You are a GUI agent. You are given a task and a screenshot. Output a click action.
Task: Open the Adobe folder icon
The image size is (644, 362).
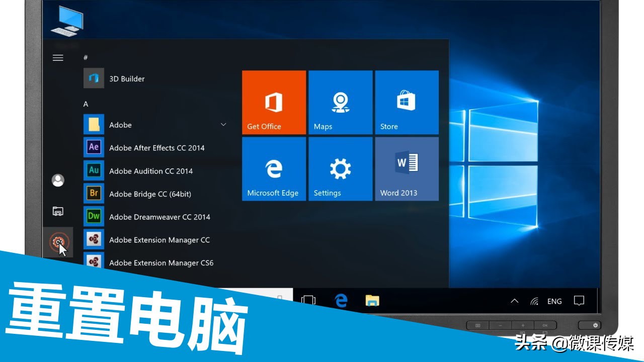pyautogui.click(x=94, y=125)
